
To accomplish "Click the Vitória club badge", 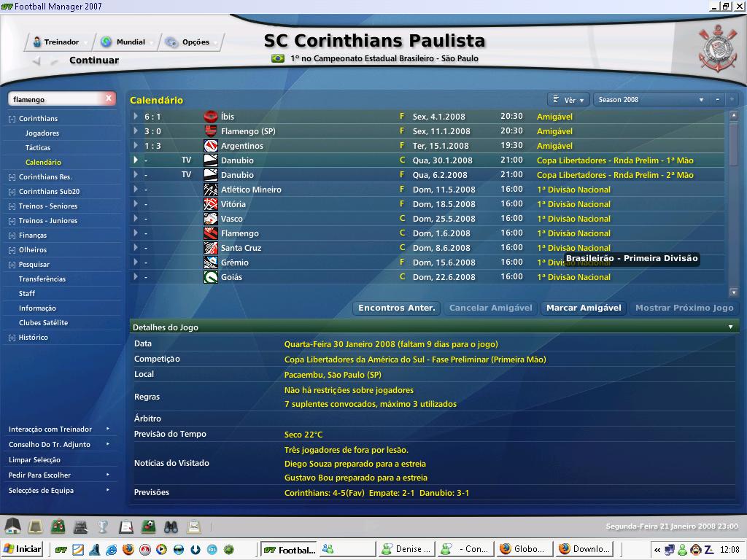I will 211,204.
